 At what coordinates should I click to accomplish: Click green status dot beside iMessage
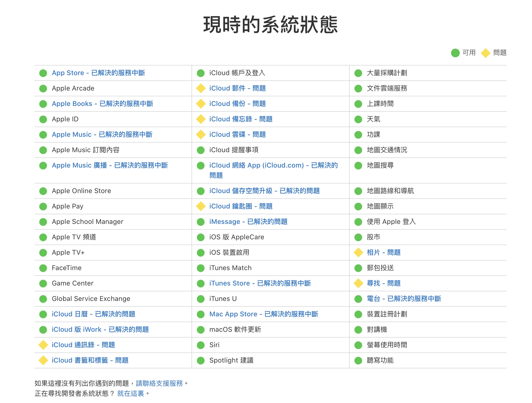201,222
